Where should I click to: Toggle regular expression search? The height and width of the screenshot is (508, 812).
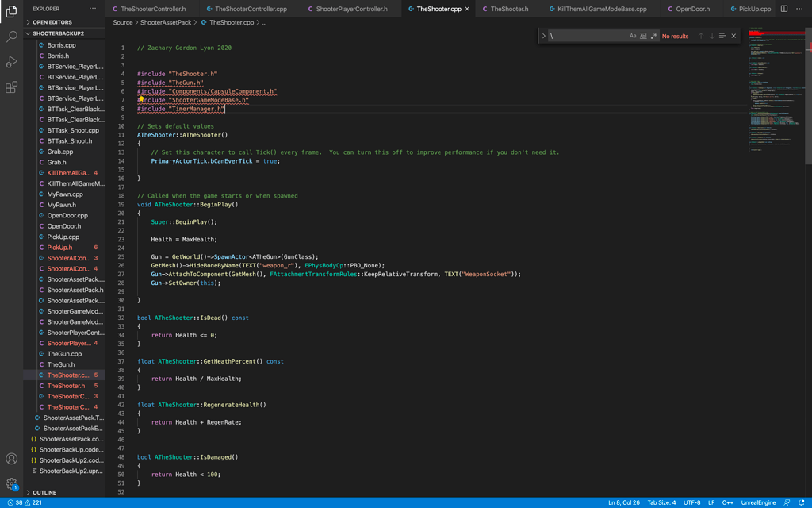click(655, 36)
